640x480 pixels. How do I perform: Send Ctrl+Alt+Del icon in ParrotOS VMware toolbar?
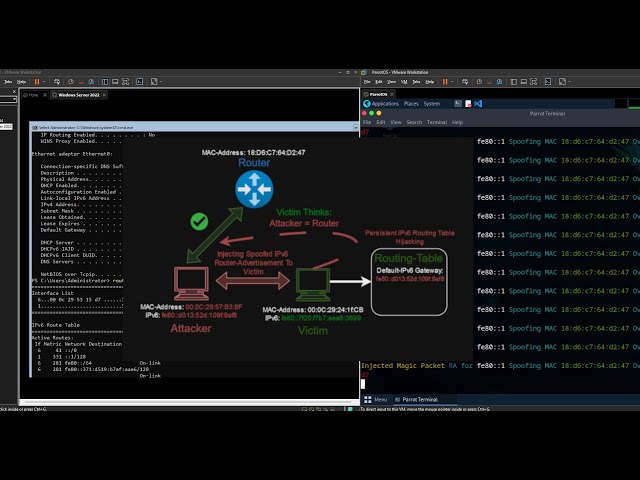tap(465, 82)
